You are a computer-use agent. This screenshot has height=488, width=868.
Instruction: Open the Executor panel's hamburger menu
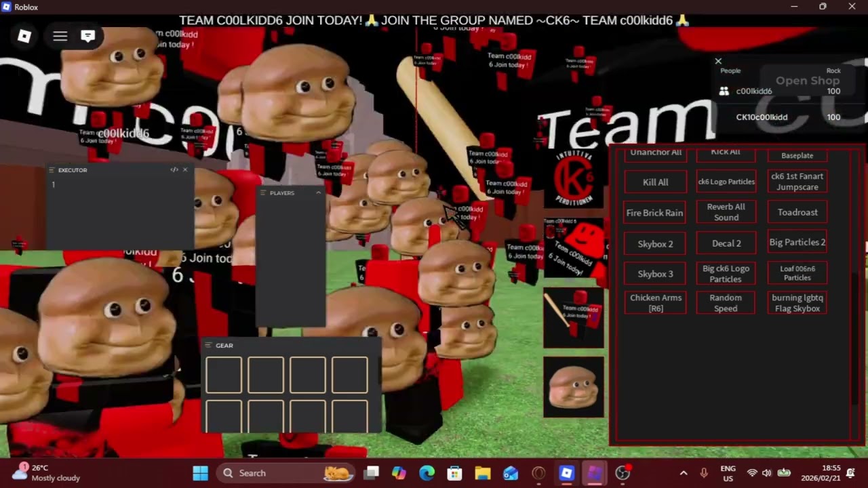[x=52, y=170]
